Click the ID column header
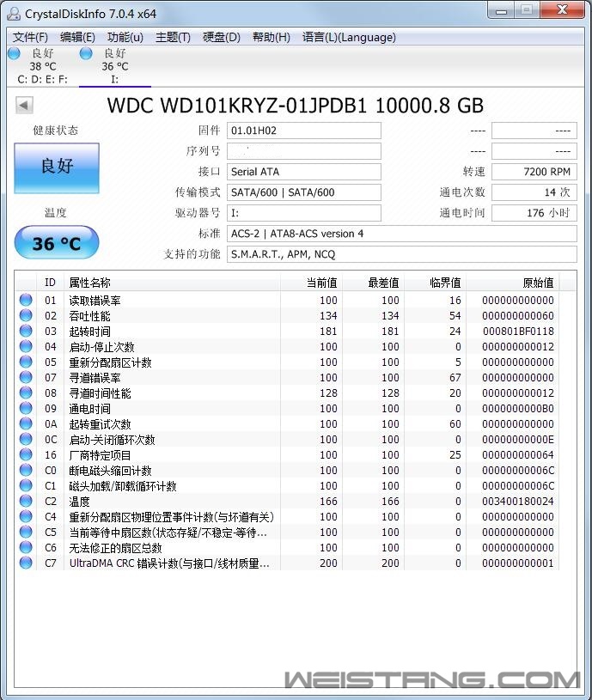 50,282
